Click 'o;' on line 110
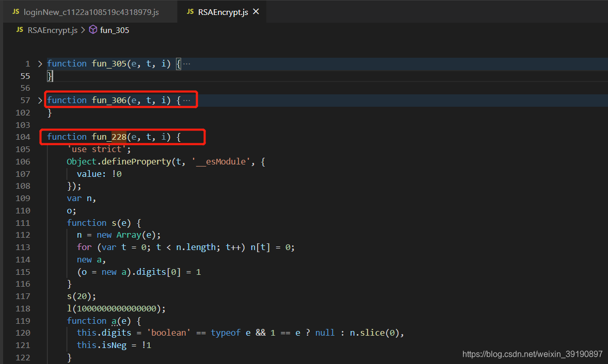The height and width of the screenshot is (364, 608). click(71, 211)
